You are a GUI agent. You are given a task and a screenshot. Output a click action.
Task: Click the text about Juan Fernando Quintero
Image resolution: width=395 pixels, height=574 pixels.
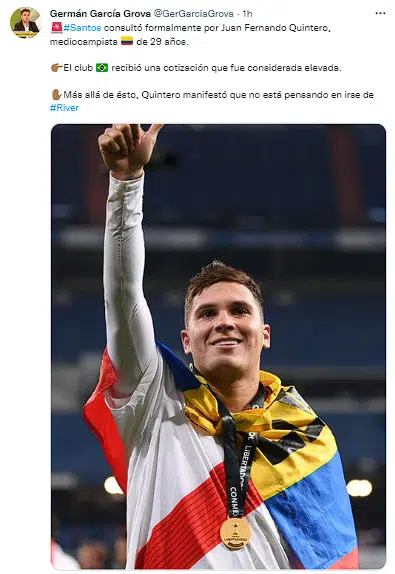[x=190, y=34]
